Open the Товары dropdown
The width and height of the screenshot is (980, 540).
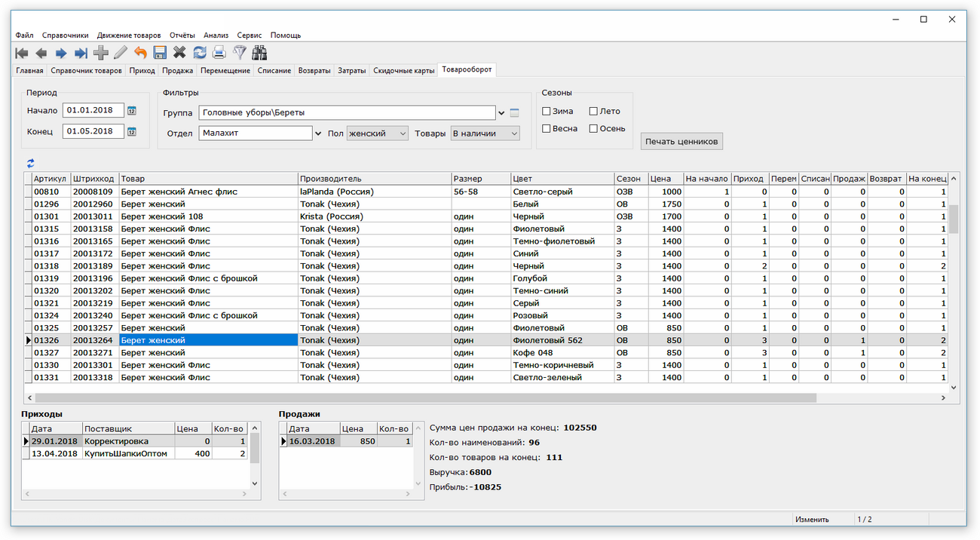pos(485,133)
